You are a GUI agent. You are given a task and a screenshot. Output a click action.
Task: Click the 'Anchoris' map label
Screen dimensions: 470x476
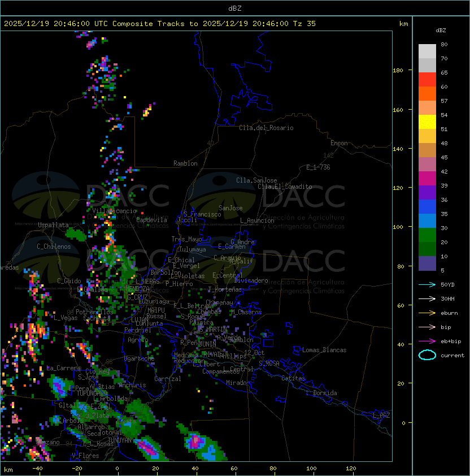click(132, 385)
